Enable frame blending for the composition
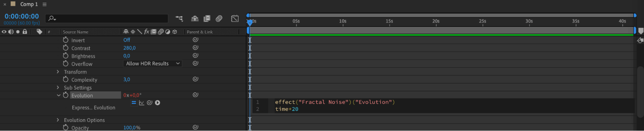The width and height of the screenshot is (644, 131). pyautogui.click(x=207, y=19)
